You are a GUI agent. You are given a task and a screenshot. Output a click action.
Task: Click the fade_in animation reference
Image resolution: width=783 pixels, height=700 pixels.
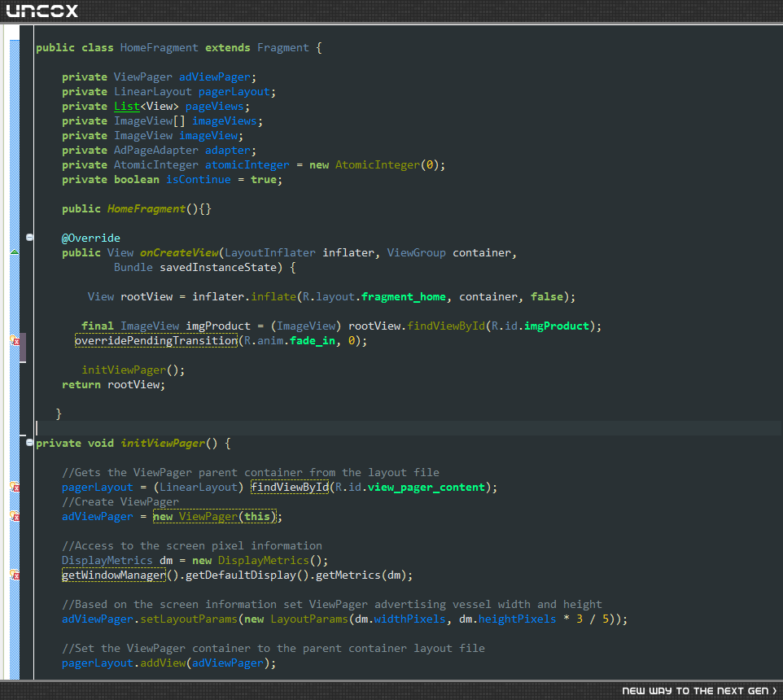click(x=313, y=340)
